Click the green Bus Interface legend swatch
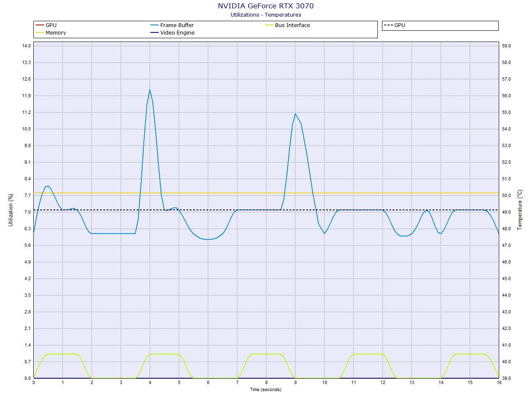Screen dimensions: 532x399 (x=269, y=25)
